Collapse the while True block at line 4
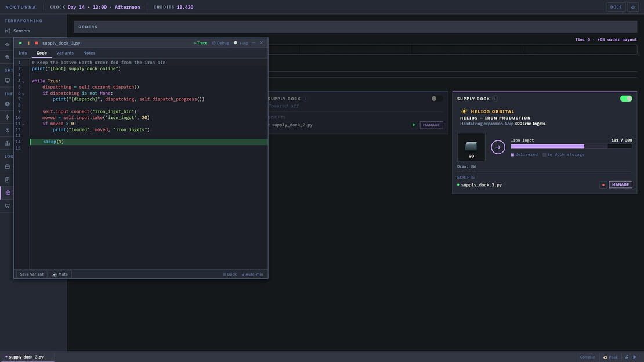644x362 pixels. [23, 82]
